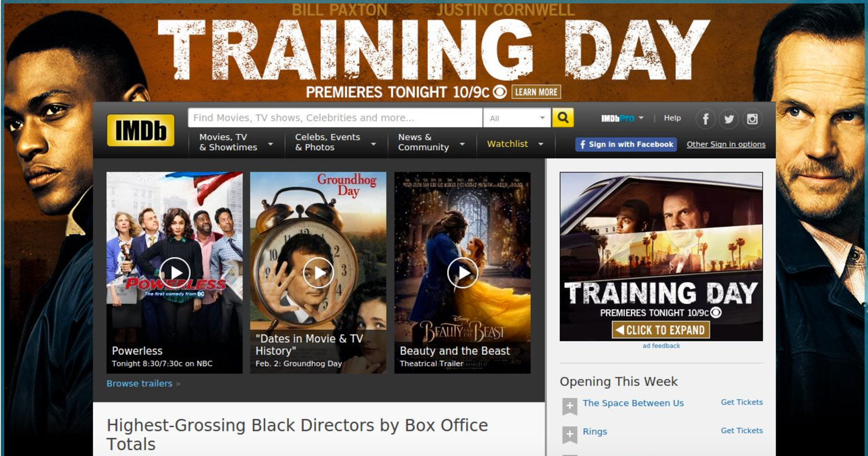
Task: Play the Powerless trailer
Action: [x=175, y=273]
